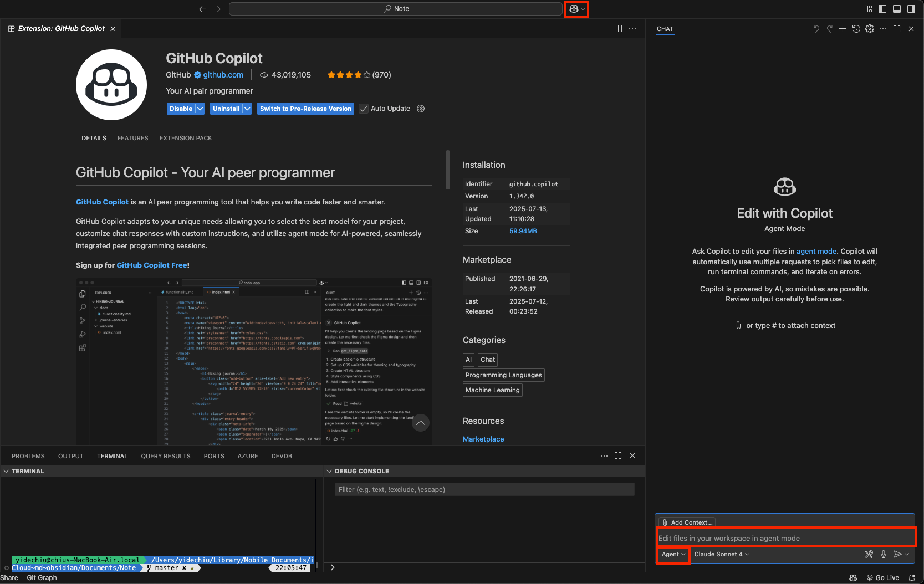Open the PORTS panel tab

tap(214, 456)
